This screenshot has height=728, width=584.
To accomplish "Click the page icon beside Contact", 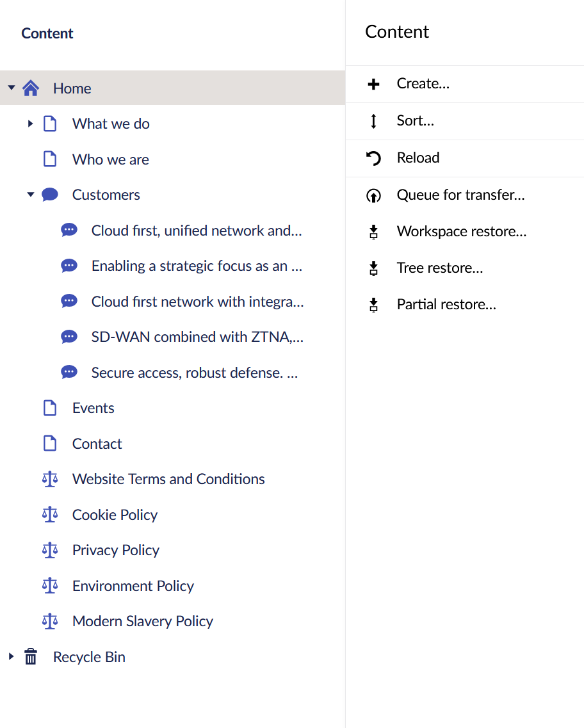I will pyautogui.click(x=50, y=443).
